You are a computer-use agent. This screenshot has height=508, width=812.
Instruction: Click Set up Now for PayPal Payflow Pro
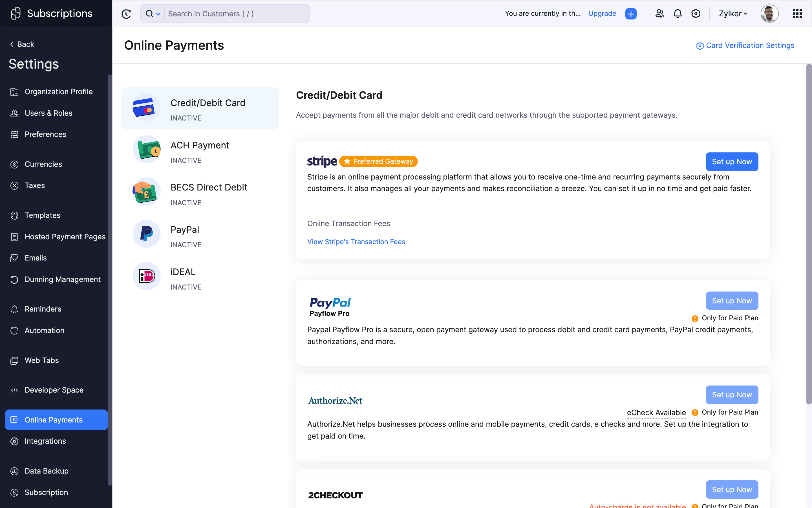pos(732,301)
